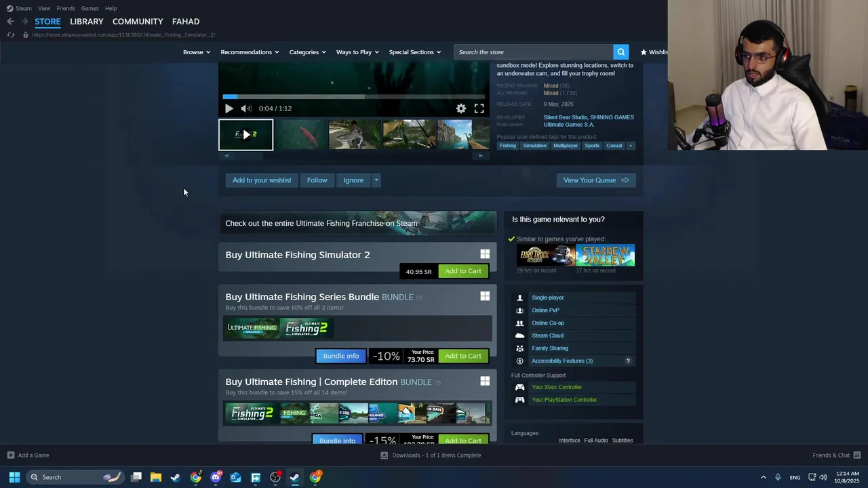The width and height of the screenshot is (868, 488).
Task: Expand the Categories menu
Action: point(307,52)
